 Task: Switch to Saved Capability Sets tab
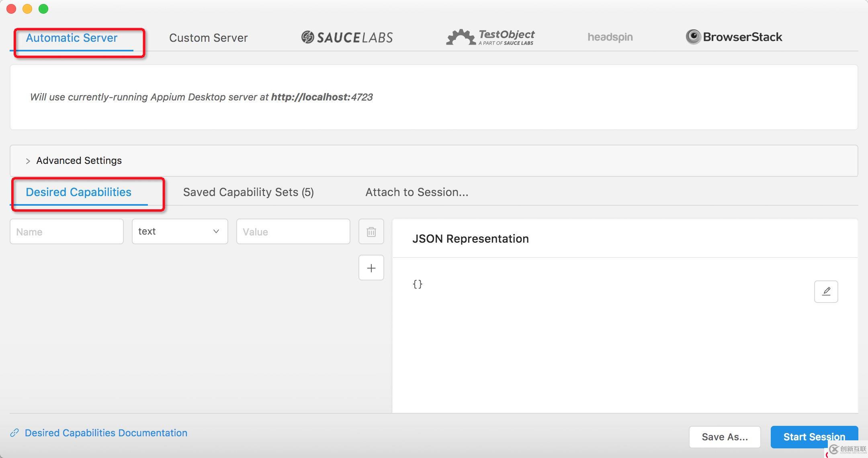249,192
